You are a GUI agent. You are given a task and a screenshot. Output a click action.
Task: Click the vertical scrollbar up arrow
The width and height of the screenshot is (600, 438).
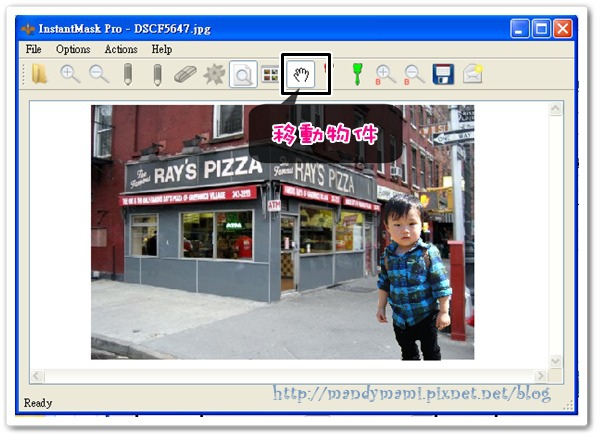click(555, 109)
